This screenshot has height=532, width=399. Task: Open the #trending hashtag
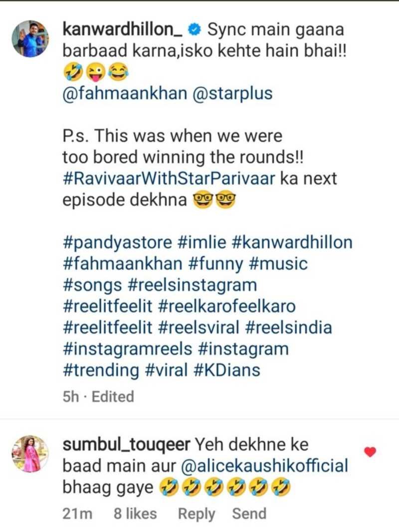tap(101, 370)
